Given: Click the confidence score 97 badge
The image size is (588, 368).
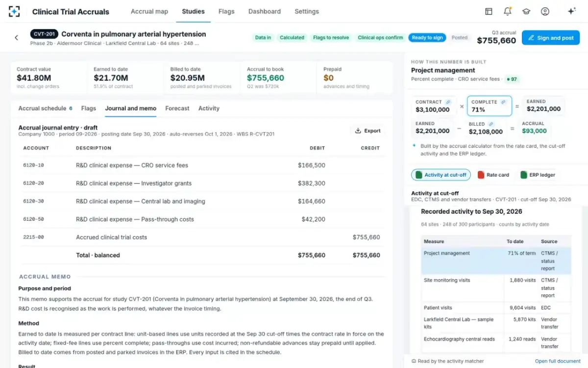Looking at the screenshot, I should pyautogui.click(x=513, y=79).
